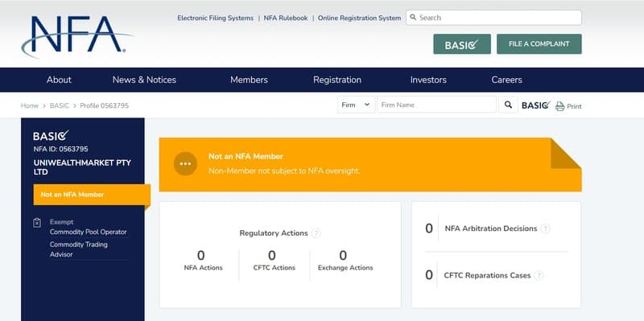Click the NFA Actions count
This screenshot has height=321, width=644.
coord(200,255)
